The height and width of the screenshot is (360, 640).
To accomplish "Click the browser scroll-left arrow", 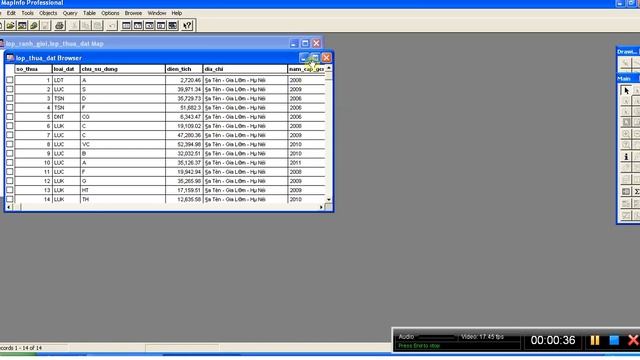I will tap(9, 207).
